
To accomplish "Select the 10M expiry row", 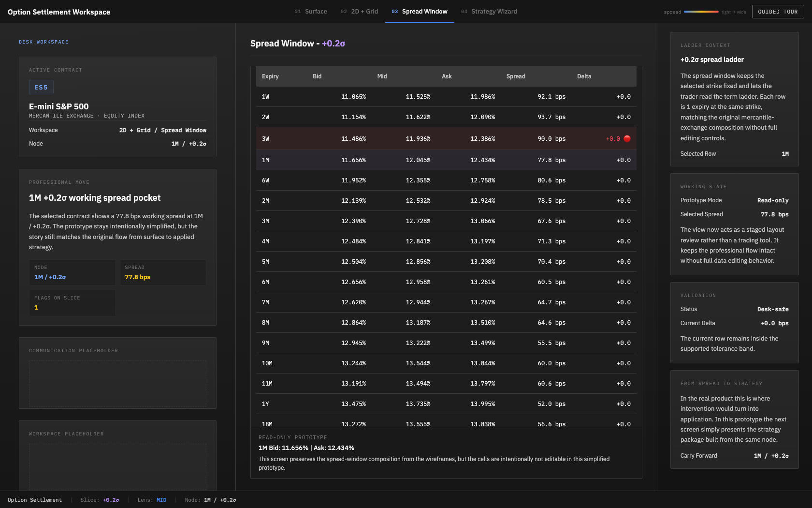I will coord(446,363).
